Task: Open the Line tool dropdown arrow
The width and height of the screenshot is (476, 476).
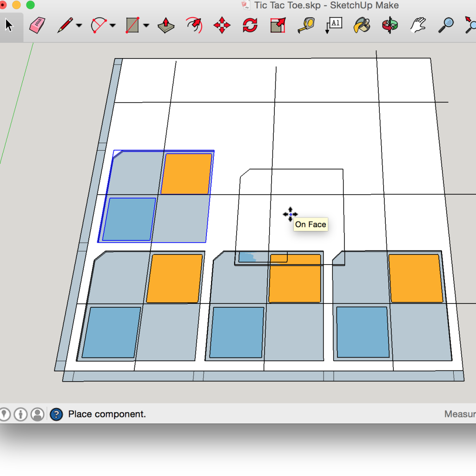Action: point(79,26)
